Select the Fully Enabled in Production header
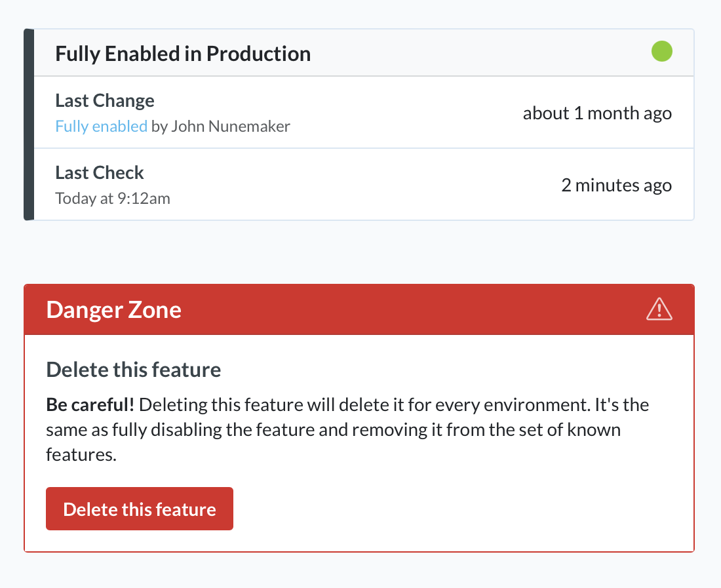Viewport: 721px width, 588px height. 183,53
